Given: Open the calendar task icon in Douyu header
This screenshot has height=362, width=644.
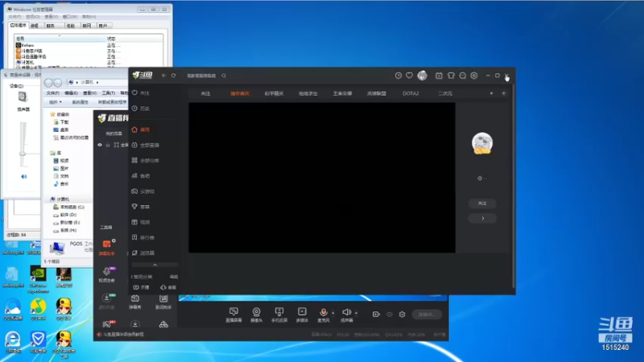Looking at the screenshot, I should 439,76.
